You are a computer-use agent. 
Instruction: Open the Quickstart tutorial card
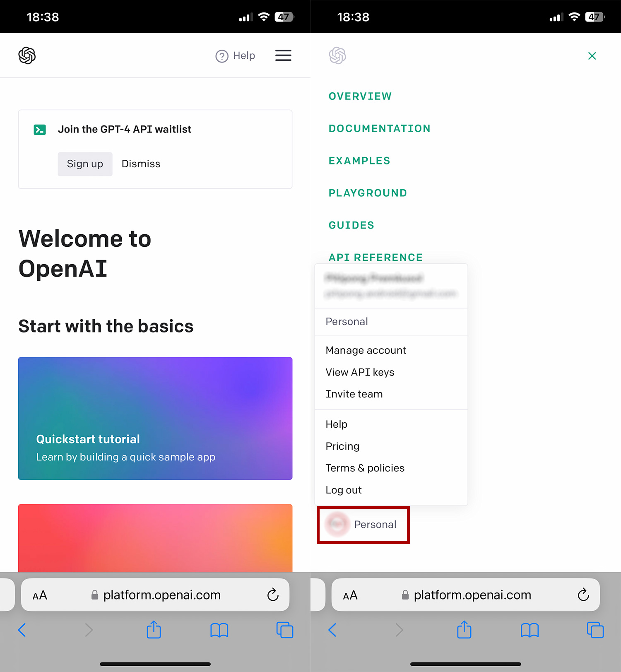(155, 418)
